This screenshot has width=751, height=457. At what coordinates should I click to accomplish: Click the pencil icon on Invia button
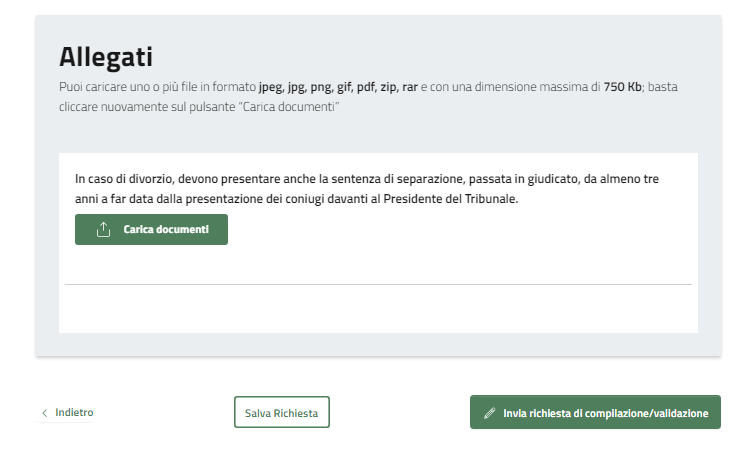pos(489,413)
